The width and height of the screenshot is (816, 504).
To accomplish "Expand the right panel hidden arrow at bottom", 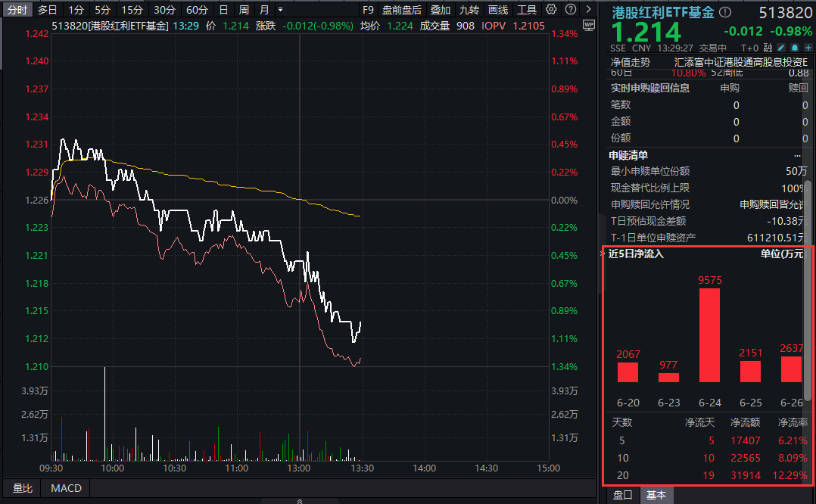I will coord(299,500).
